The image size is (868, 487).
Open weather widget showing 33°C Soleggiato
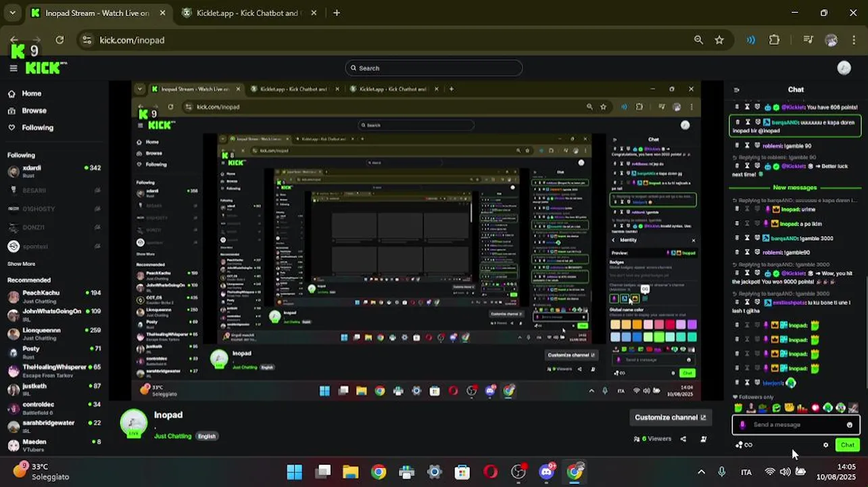41,471
